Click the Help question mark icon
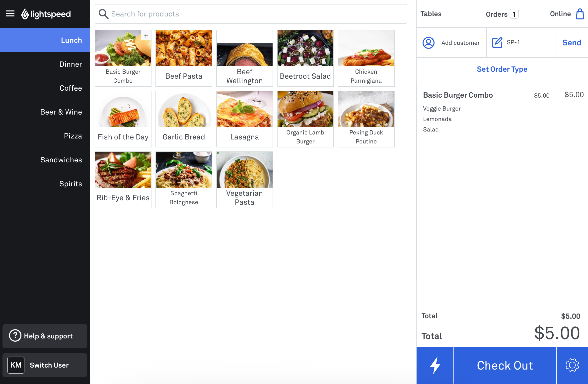 point(15,336)
